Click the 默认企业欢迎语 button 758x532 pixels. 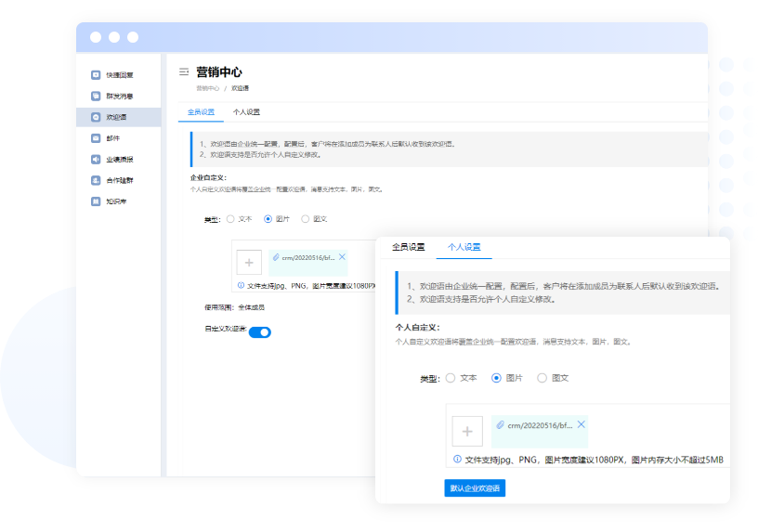[475, 488]
